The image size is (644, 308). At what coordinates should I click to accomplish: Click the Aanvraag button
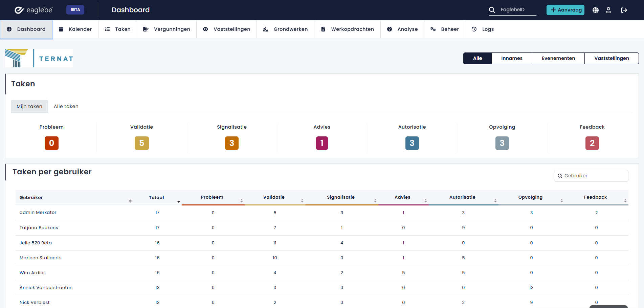coord(565,10)
